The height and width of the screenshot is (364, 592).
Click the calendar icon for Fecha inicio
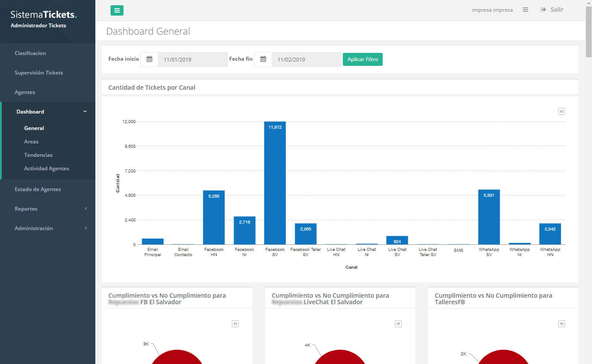150,59
